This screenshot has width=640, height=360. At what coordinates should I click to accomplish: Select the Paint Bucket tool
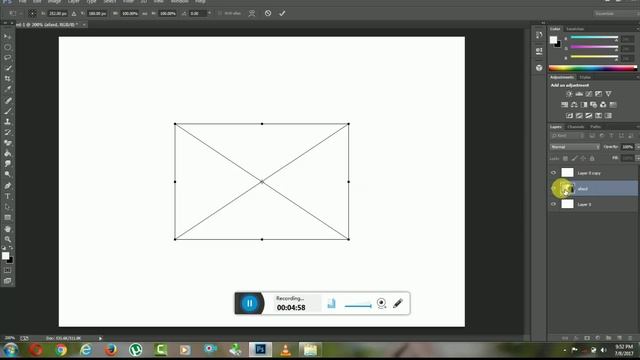pyautogui.click(x=7, y=153)
